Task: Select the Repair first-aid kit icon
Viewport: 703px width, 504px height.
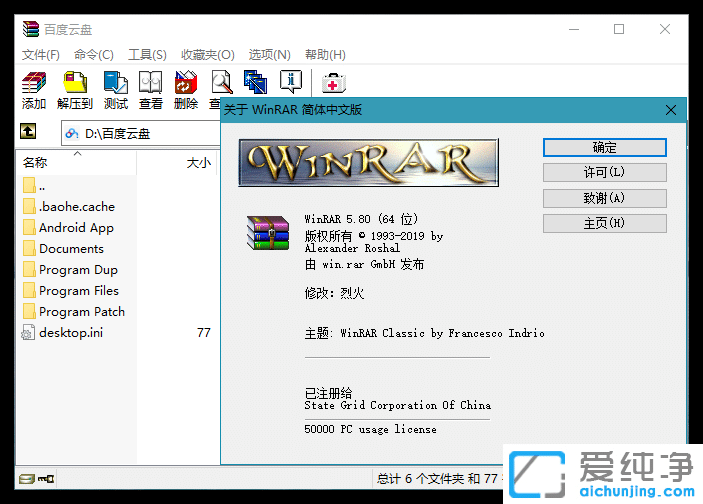Action: (x=333, y=83)
